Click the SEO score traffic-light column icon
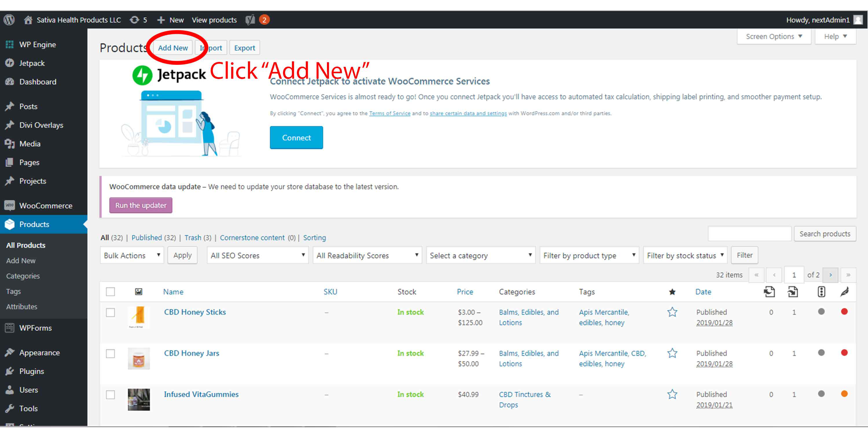The width and height of the screenshot is (868, 441). click(821, 292)
